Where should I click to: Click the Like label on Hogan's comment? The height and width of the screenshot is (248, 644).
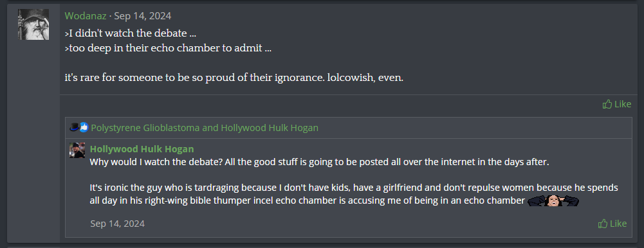618,224
